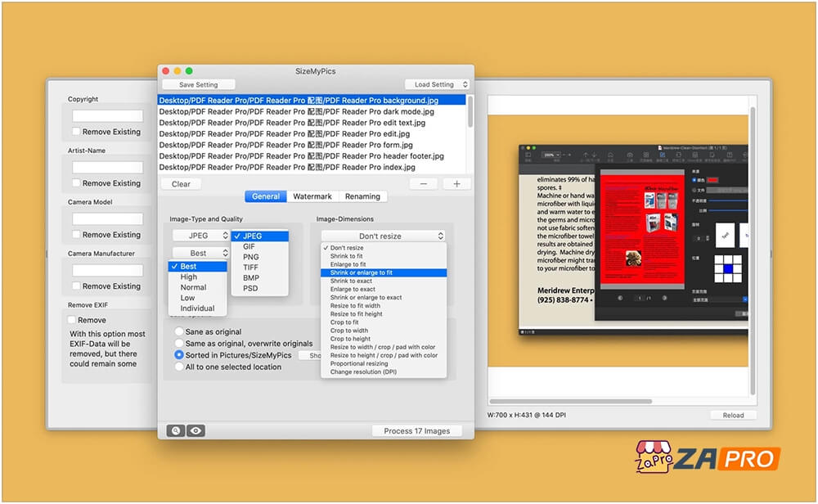Switch to the Watermark tab

click(x=312, y=196)
